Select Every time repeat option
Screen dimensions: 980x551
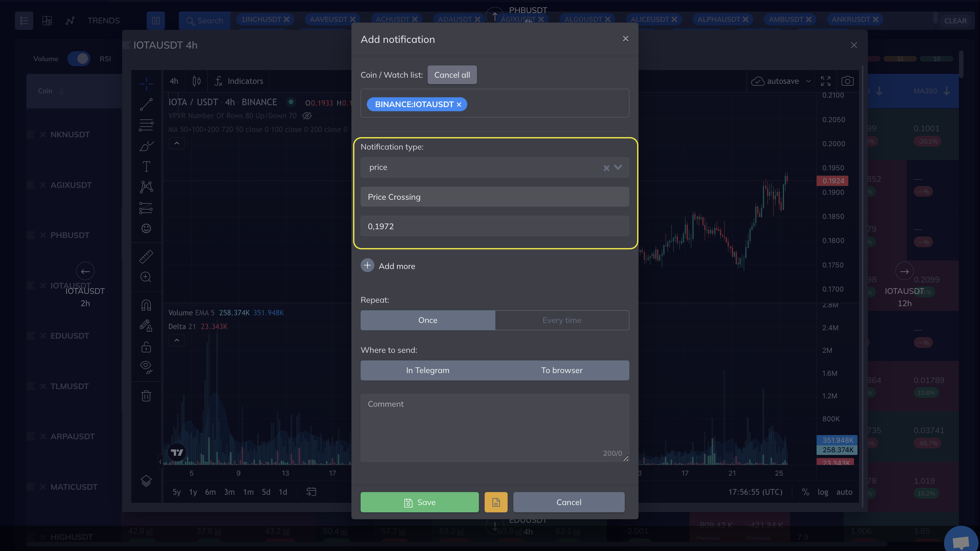[562, 320]
